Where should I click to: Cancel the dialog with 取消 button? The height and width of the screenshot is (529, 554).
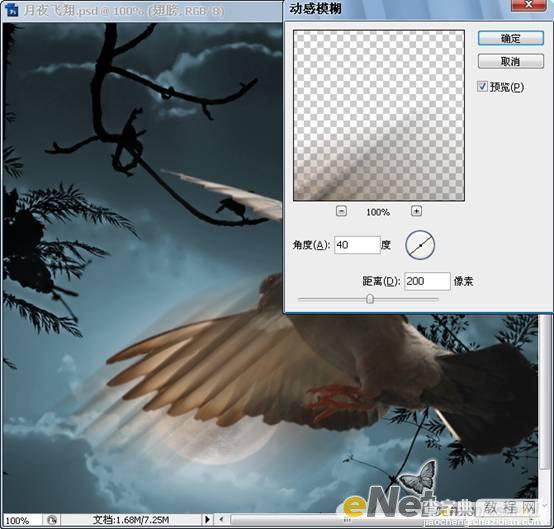511,61
